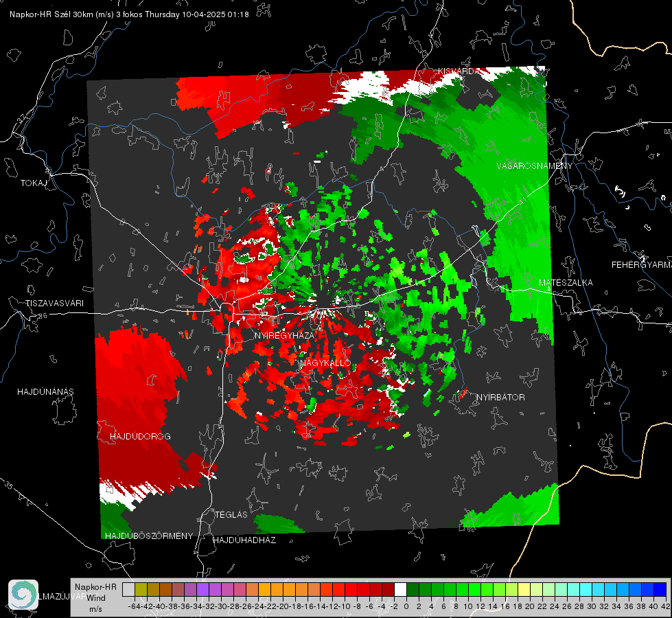
Task: Click the 0 value on legend scale
Action: coord(406,606)
